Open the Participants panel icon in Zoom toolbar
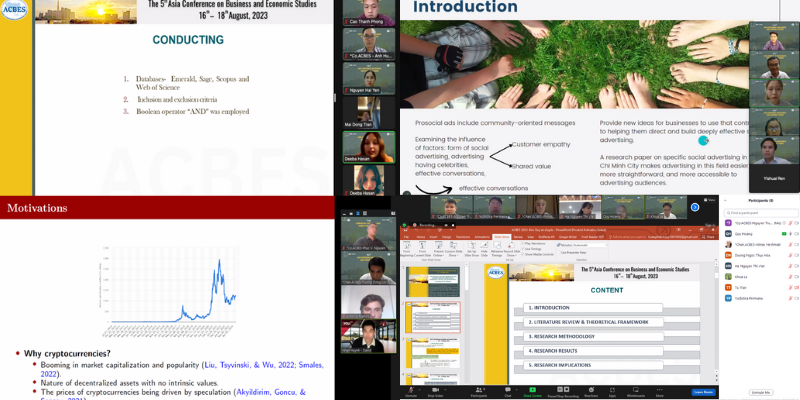The width and height of the screenshot is (800, 400). pos(479,390)
